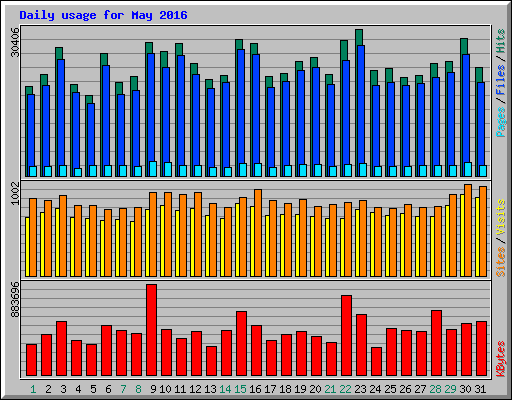Click the blue 'Files' legend label
The height and width of the screenshot is (400, 512).
500,79
